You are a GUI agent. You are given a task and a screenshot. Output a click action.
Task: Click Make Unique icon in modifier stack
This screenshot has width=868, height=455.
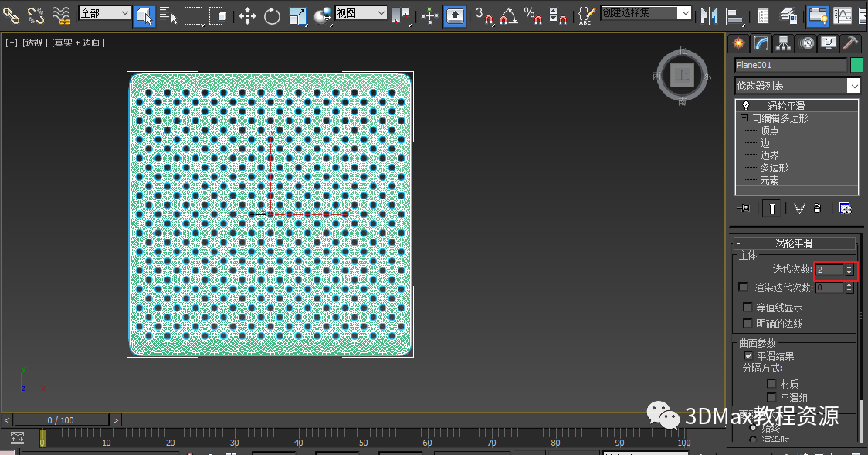799,208
